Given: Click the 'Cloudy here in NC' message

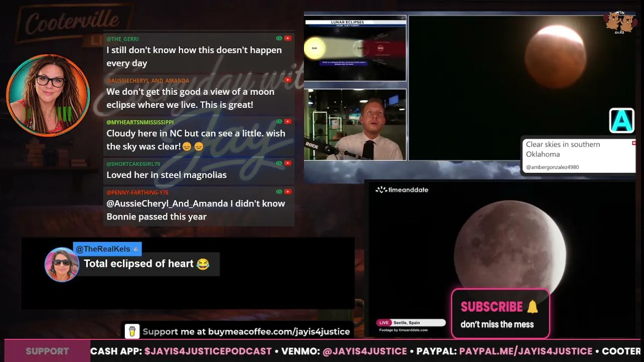Looking at the screenshot, I should 196,140.
